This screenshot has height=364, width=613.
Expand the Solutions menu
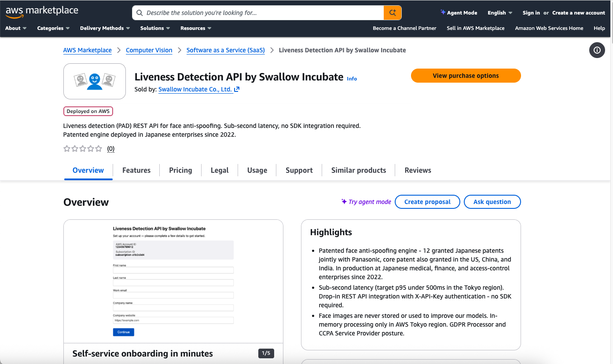[155, 28]
